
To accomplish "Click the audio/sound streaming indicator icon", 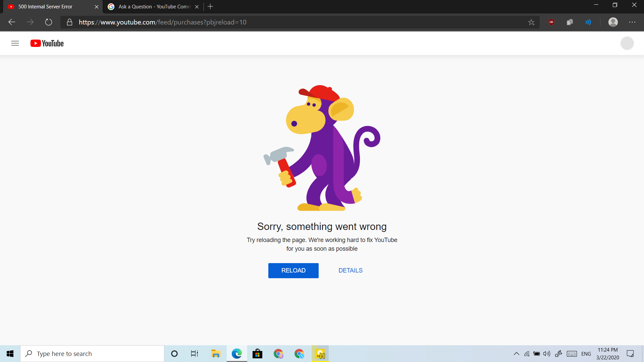I will click(x=588, y=22).
